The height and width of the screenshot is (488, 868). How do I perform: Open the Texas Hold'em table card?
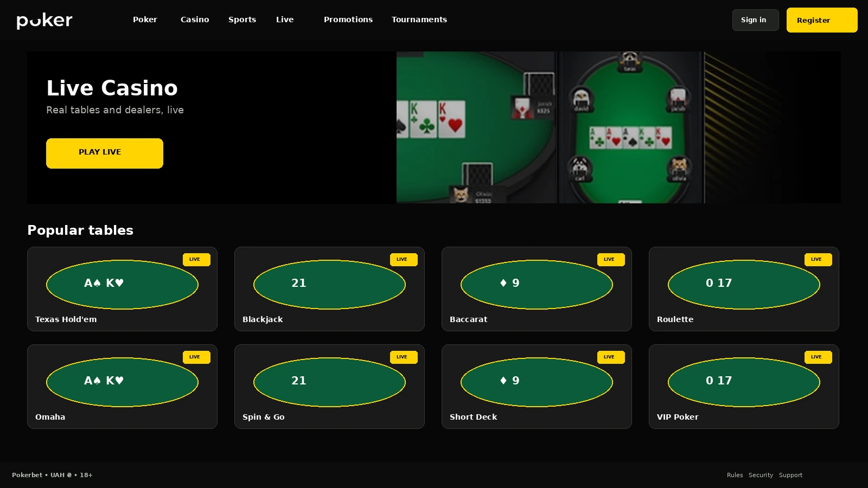pyautogui.click(x=122, y=289)
